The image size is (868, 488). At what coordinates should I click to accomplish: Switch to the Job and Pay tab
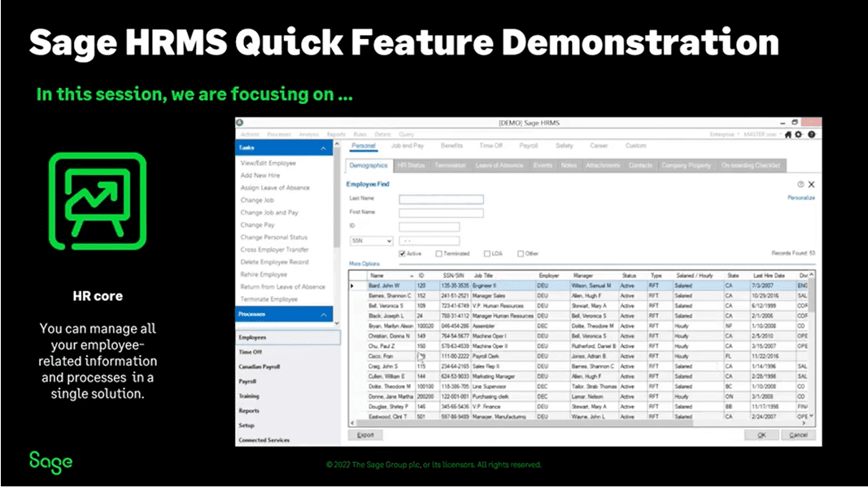click(x=408, y=146)
